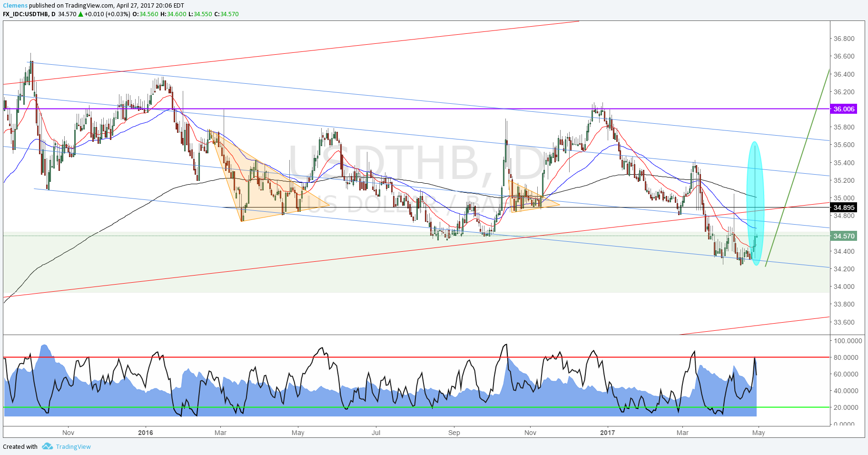Click the 36.200 price axis value
This screenshot has height=455, width=868.
tap(844, 92)
